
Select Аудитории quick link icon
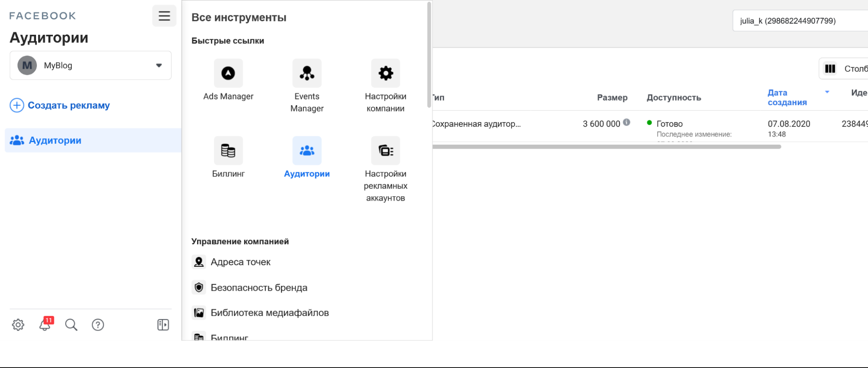[307, 150]
